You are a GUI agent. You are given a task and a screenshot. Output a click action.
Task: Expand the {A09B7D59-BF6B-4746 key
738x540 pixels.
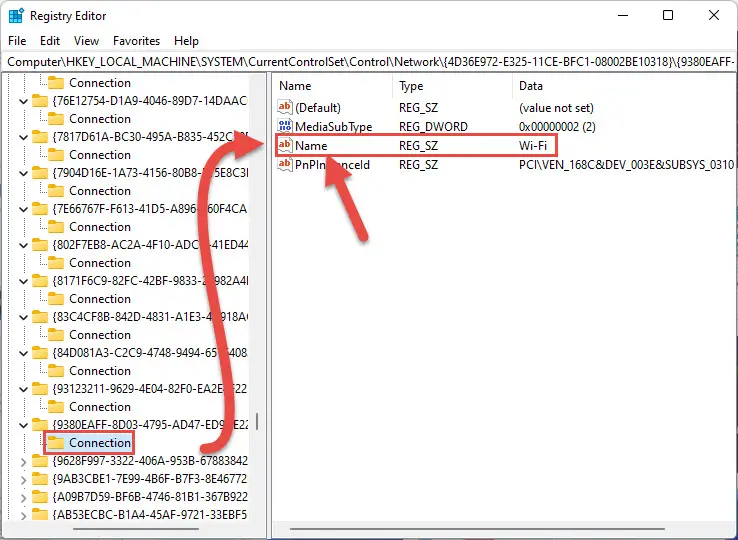coord(24,497)
